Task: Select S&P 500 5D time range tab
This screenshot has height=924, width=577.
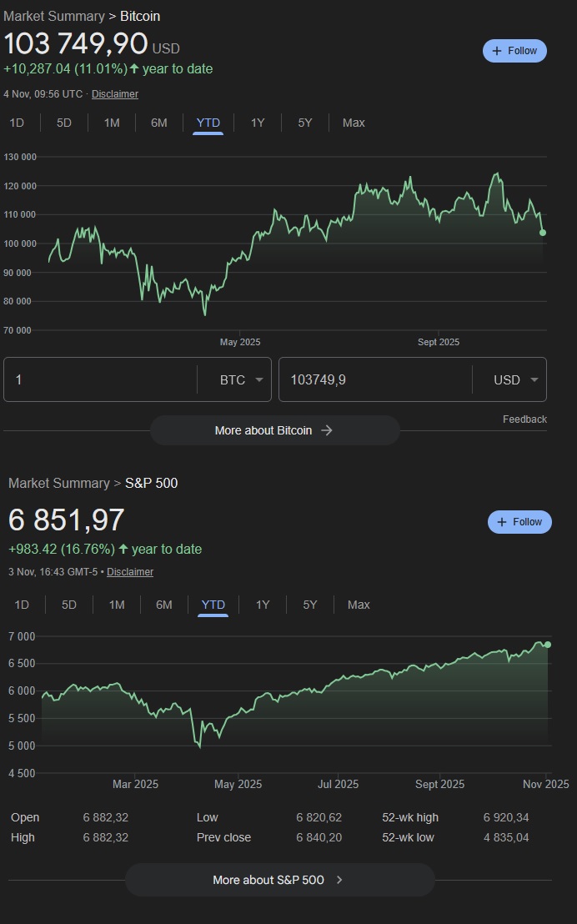Action: click(69, 605)
